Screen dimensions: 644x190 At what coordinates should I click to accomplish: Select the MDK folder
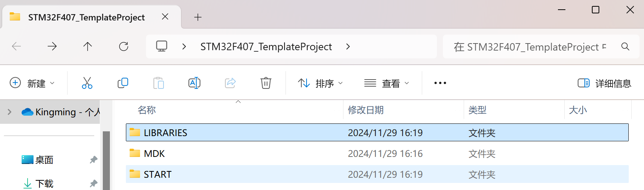point(377,154)
